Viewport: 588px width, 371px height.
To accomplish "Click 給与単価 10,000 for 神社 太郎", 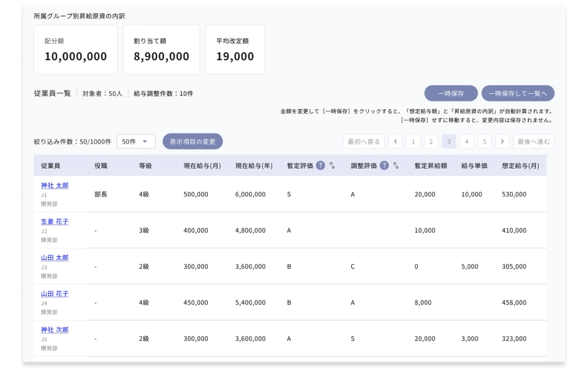I will [x=471, y=194].
